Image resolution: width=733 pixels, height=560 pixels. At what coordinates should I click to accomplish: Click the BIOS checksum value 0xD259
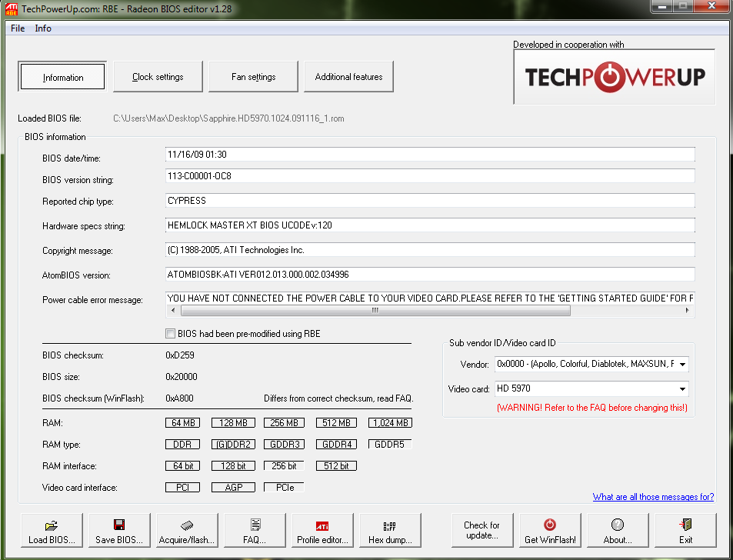click(x=180, y=355)
